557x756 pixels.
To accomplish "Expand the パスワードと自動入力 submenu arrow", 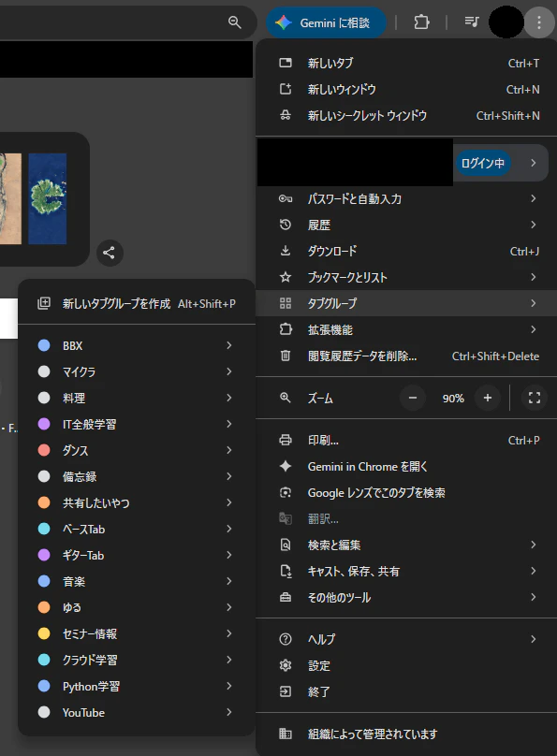I will [x=534, y=198].
